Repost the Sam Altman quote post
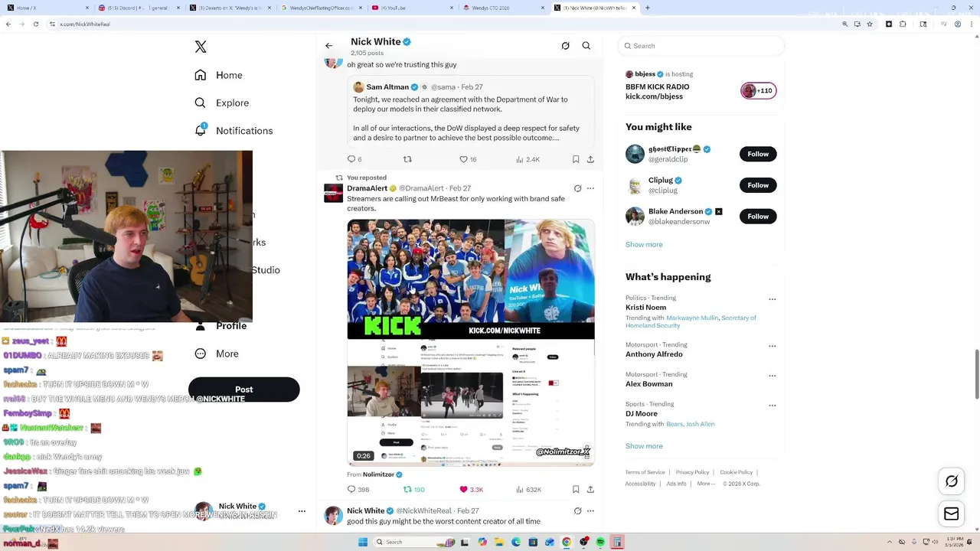This screenshot has width=980, height=551. 407,159
